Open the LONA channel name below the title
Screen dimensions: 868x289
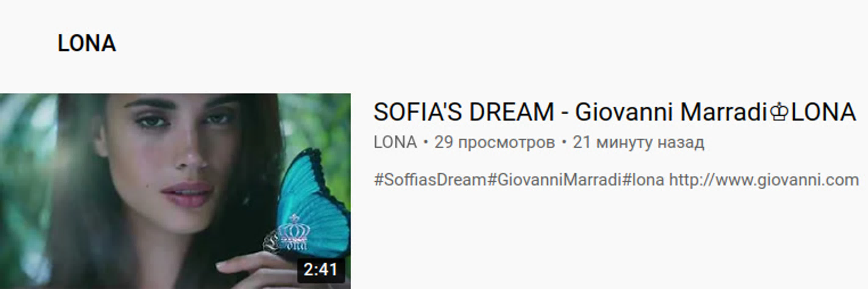[x=395, y=142]
